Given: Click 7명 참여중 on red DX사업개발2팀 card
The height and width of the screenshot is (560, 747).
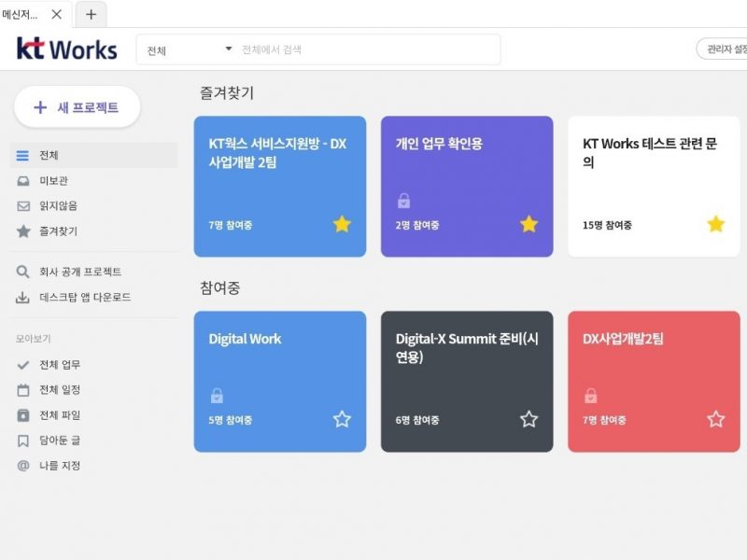Looking at the screenshot, I should click(x=604, y=421).
